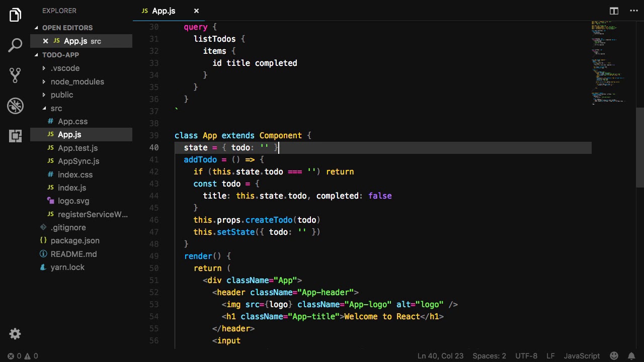Open logo.svg file
The image size is (644, 362).
pyautogui.click(x=73, y=201)
